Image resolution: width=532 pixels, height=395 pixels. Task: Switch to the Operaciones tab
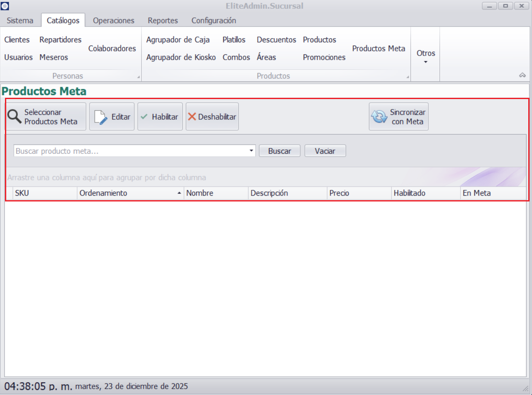[113, 20]
